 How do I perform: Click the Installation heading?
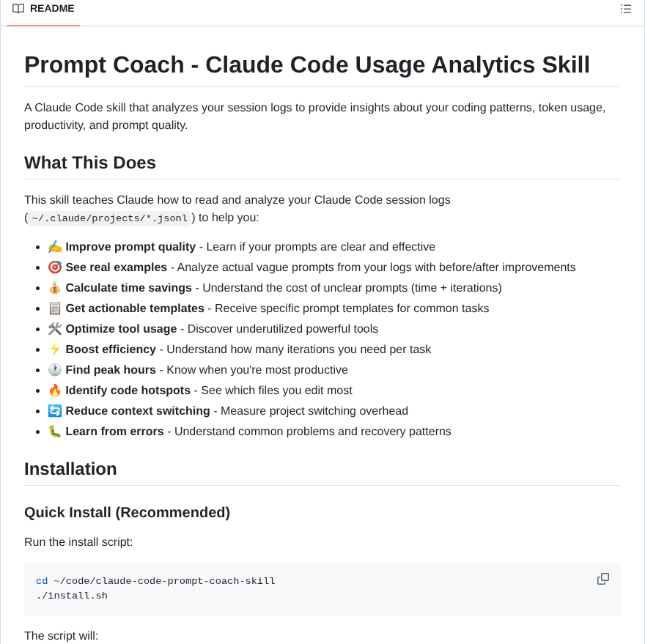[x=70, y=469]
